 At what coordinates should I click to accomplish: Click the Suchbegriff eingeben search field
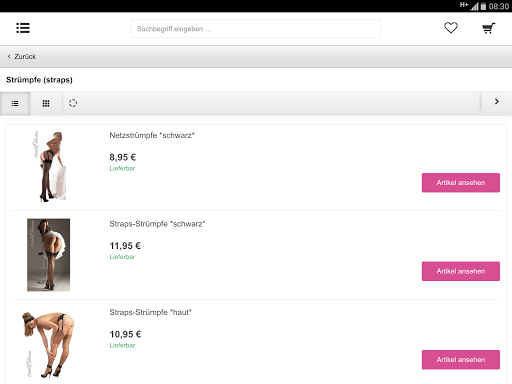255,29
